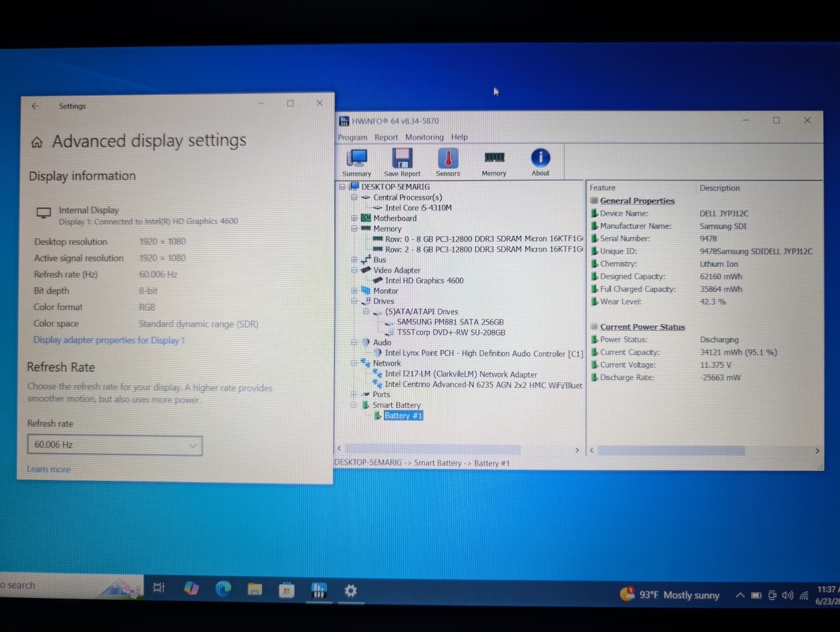Click the Feature column header
The width and height of the screenshot is (840, 632).
pos(602,188)
